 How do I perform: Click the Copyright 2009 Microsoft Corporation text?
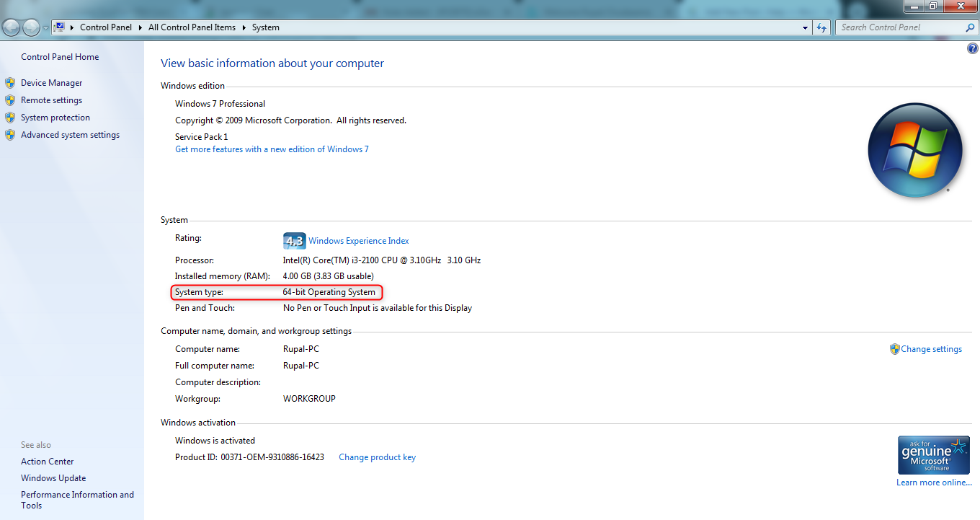click(x=290, y=120)
